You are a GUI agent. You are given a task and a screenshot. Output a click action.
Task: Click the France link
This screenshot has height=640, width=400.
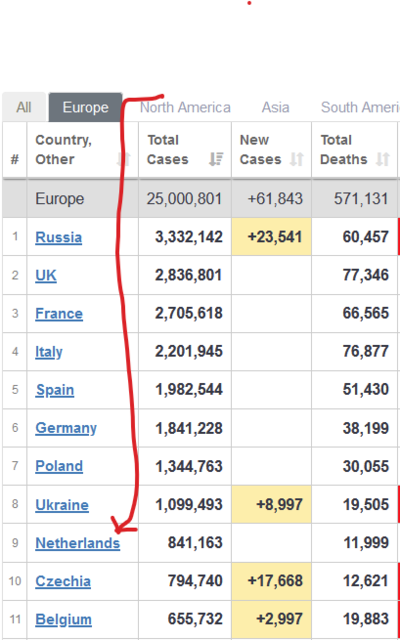[59, 313]
